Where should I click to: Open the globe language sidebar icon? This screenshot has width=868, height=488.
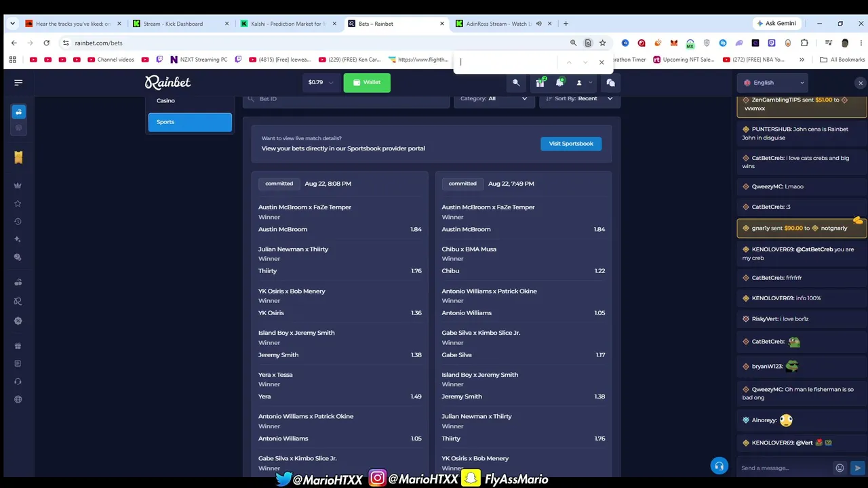click(x=18, y=399)
